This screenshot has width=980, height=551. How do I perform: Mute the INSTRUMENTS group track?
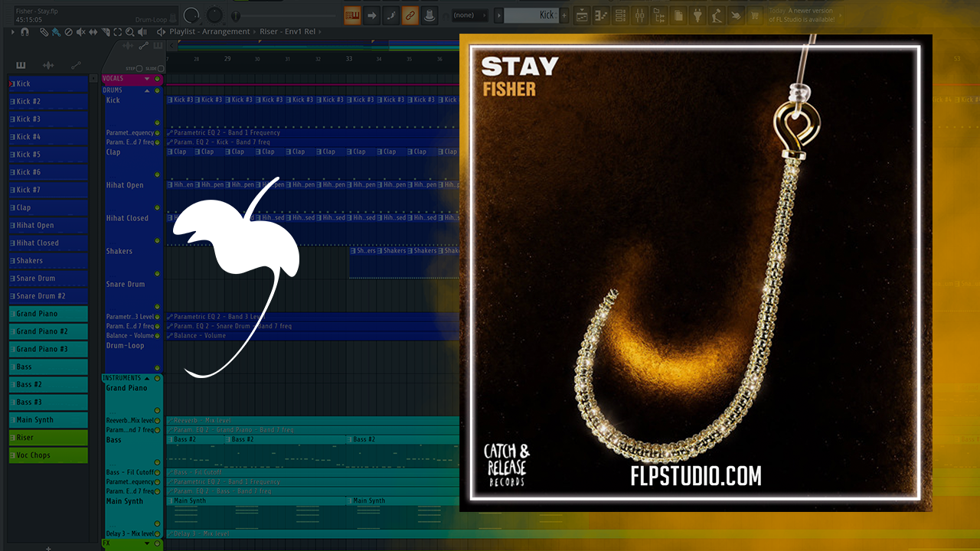coord(158,378)
